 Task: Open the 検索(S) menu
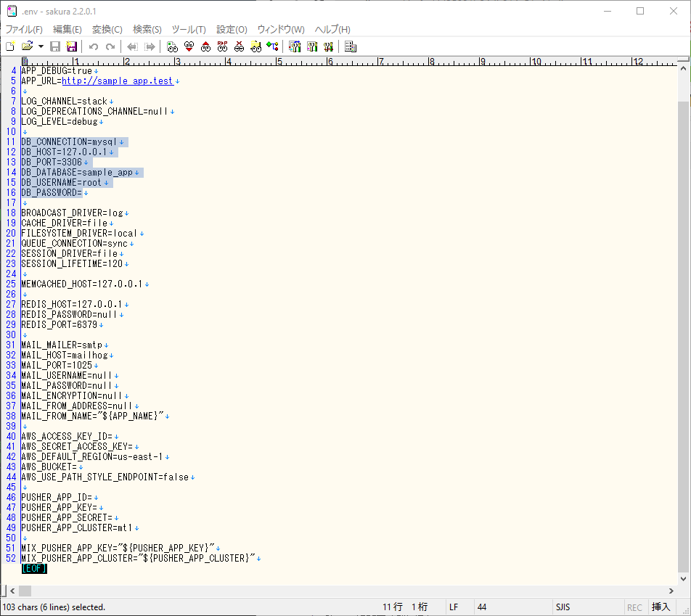coord(147,29)
